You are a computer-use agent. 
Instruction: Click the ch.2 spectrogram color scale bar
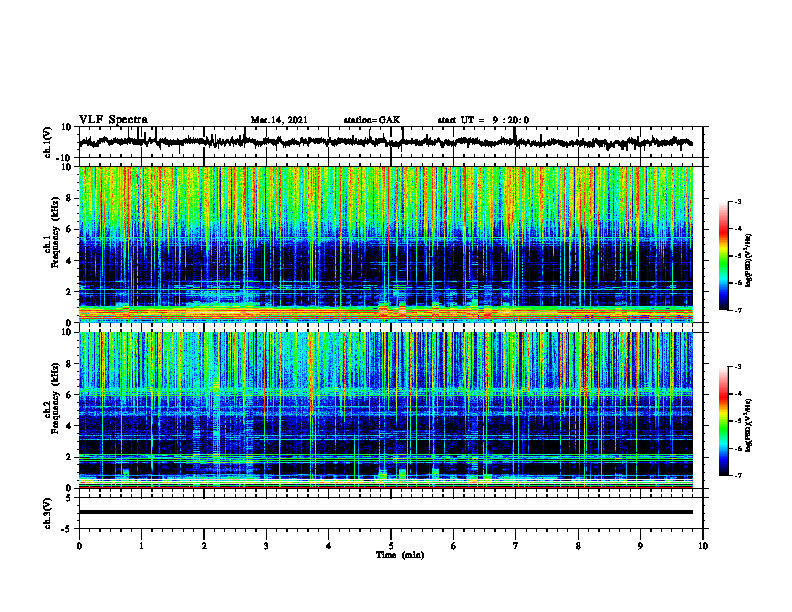[x=724, y=421]
